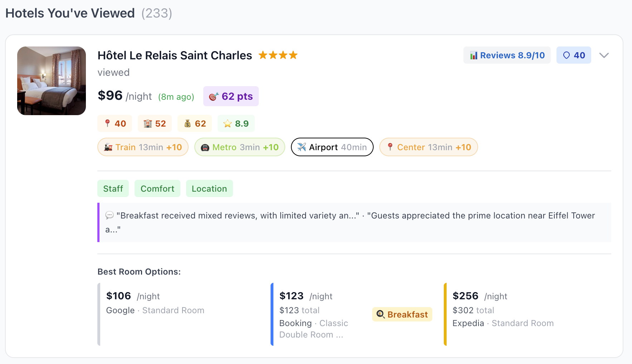
Task: Toggle the Comfort review filter
Action: pyautogui.click(x=157, y=188)
